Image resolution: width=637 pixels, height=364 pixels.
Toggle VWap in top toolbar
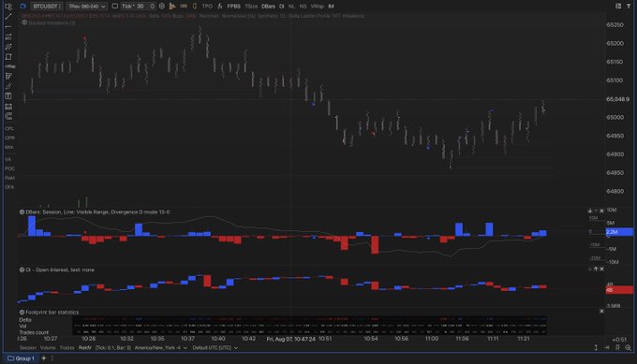click(x=318, y=7)
